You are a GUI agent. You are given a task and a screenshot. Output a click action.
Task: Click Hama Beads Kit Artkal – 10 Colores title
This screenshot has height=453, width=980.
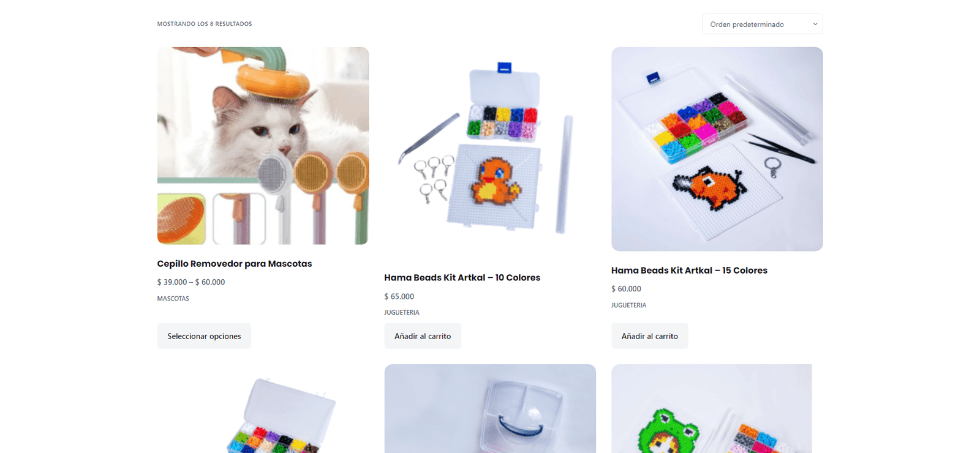tap(462, 278)
